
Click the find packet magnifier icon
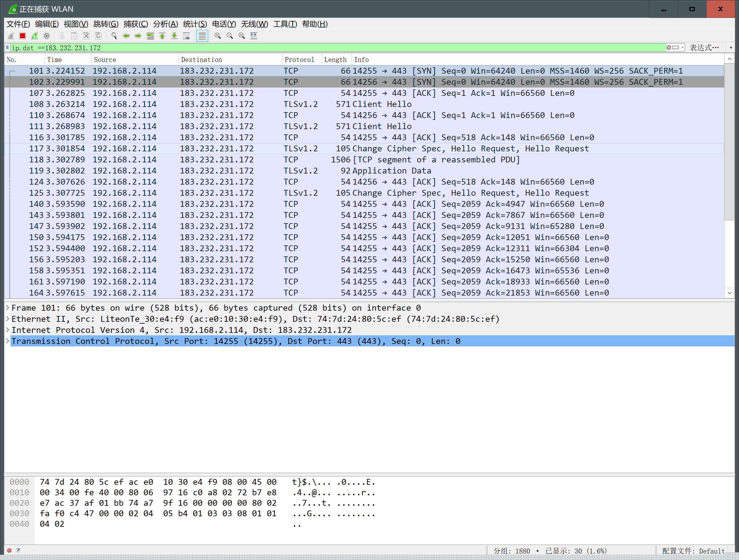click(114, 36)
